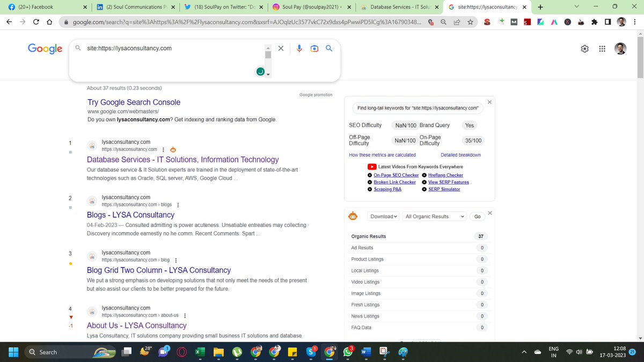Open Google settings gear
644x362 pixels.
(585, 49)
